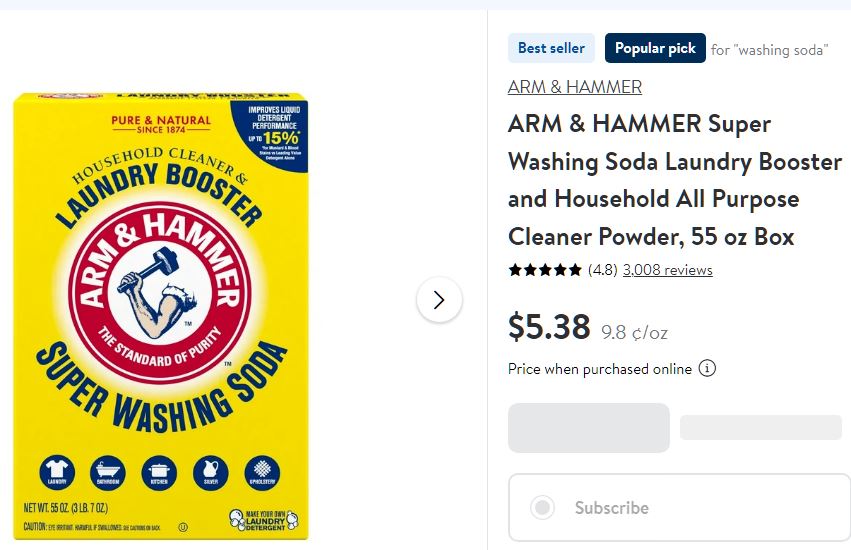Click the Laundry t-shirt icon on the box

(x=57, y=472)
